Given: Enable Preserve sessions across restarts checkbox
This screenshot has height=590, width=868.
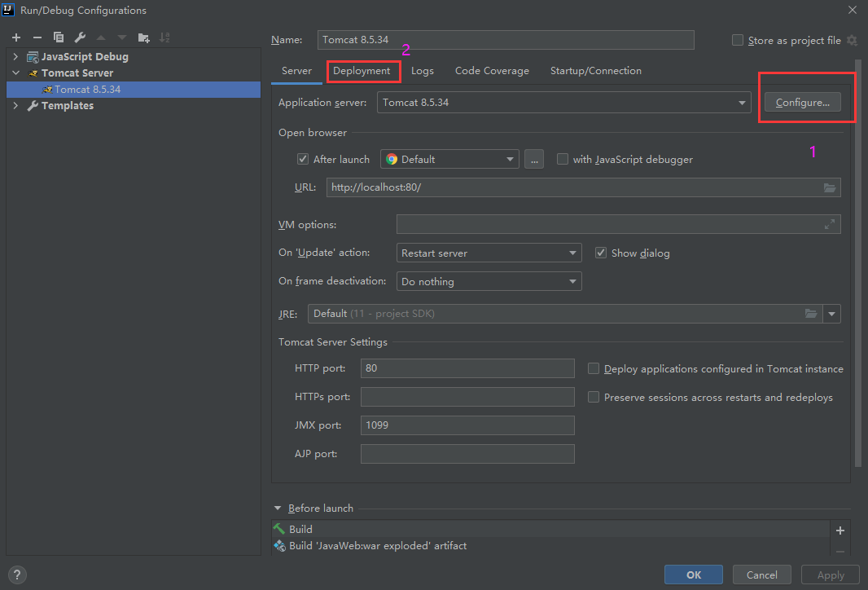Looking at the screenshot, I should (594, 397).
